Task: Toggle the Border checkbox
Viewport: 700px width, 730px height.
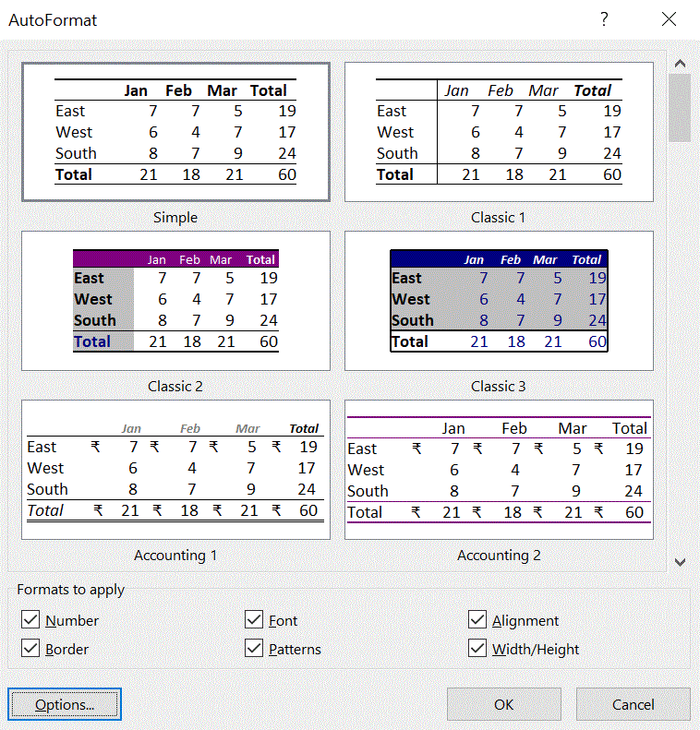Action: [x=30, y=649]
